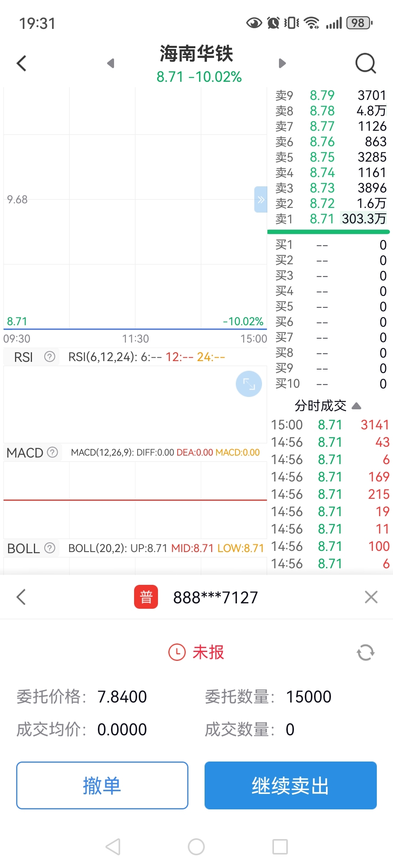Select 卖4 price 8.74 row

(330, 172)
